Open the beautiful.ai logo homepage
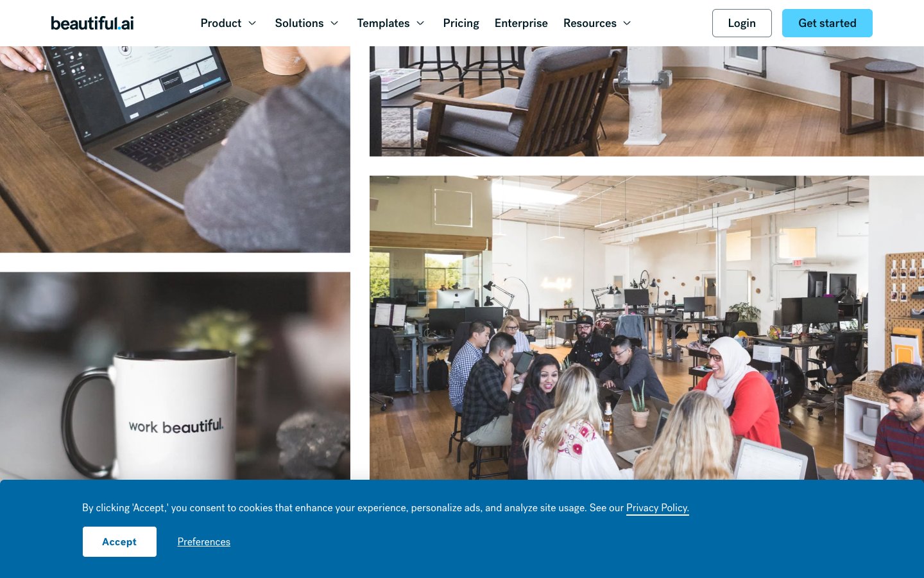924x578 pixels. pos(92,23)
